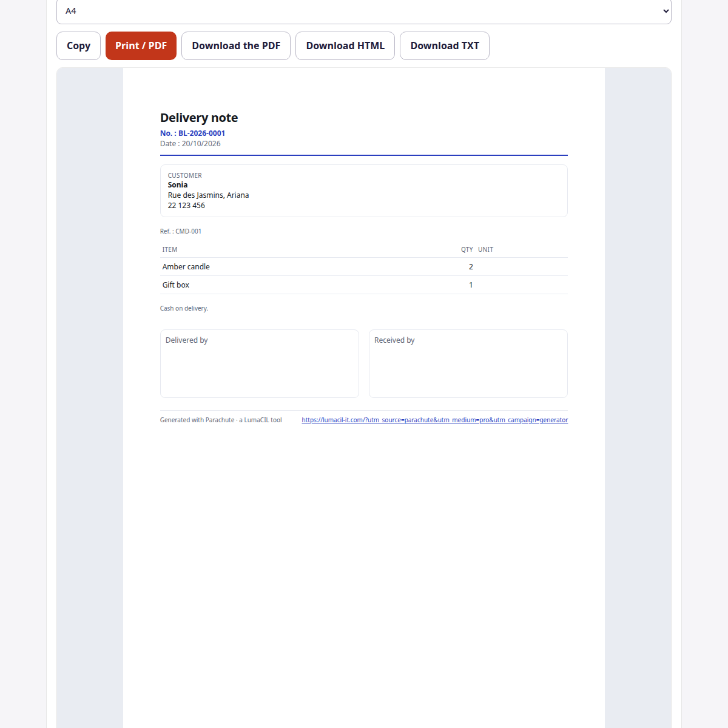Click the Gift box item row
The width and height of the screenshot is (728, 728).
pos(364,285)
